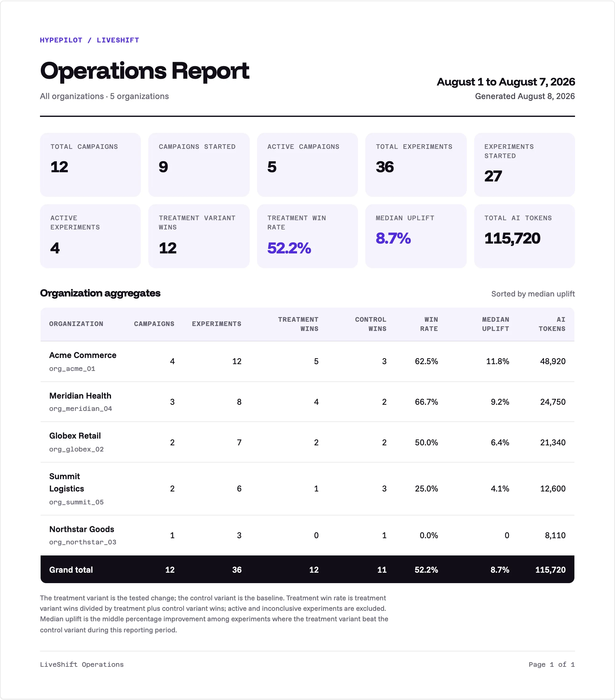Click the Sorted by median uplift note
The image size is (615, 700).
[x=533, y=294]
